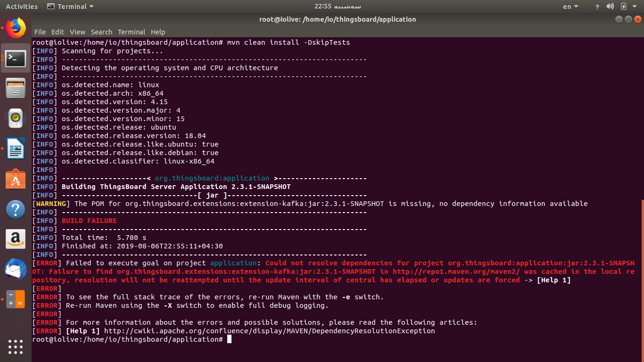Open the battery indicator in top bar
644x362 pixels.
pyautogui.click(x=624, y=7)
